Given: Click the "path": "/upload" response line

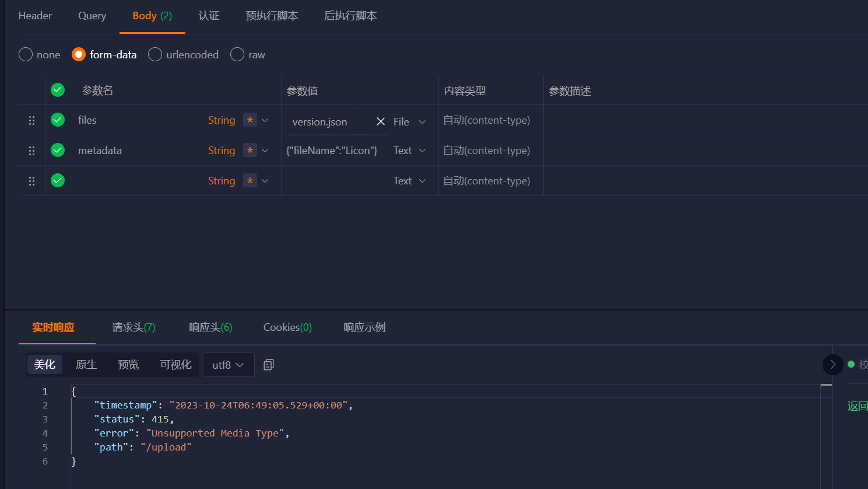Looking at the screenshot, I should pos(143,447).
